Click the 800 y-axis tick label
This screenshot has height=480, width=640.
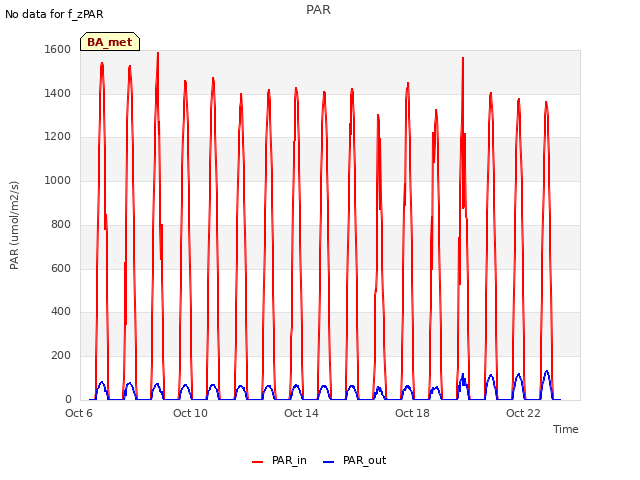pyautogui.click(x=61, y=224)
